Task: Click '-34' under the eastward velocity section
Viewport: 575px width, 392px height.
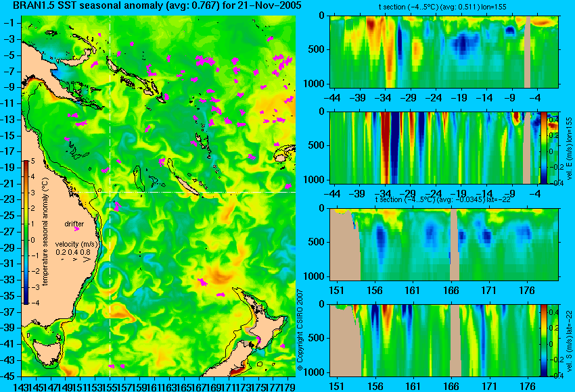Action: 384,194
